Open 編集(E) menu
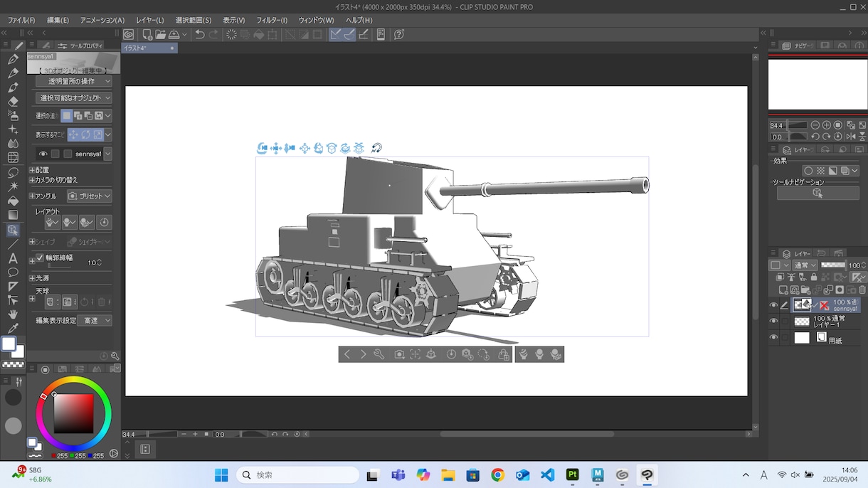The width and height of the screenshot is (868, 488). pos(57,20)
